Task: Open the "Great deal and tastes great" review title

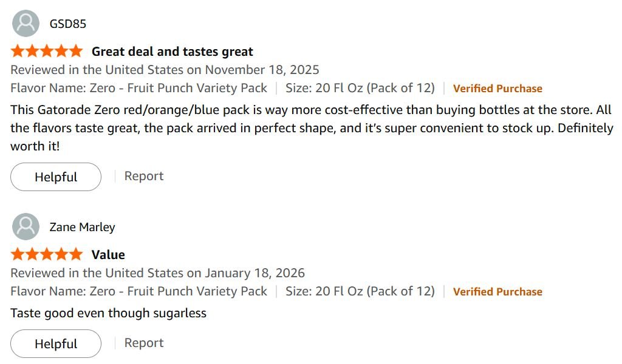Action: [172, 52]
